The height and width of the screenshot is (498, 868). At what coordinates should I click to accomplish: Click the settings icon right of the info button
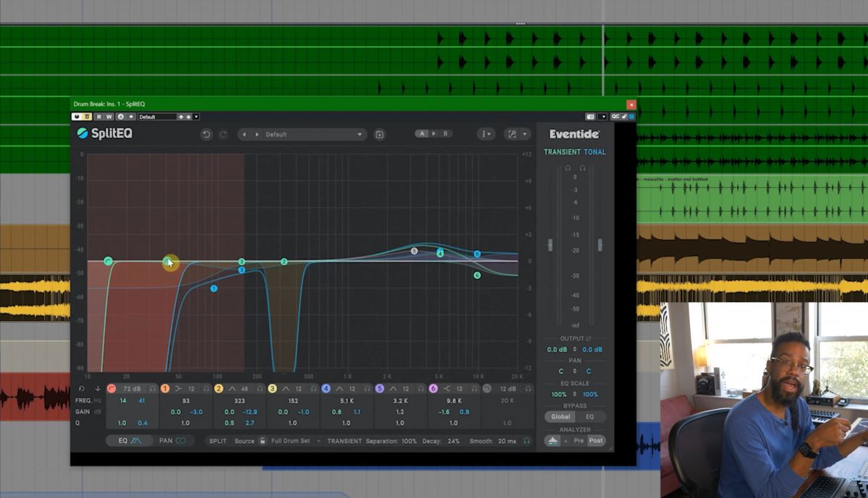point(511,134)
